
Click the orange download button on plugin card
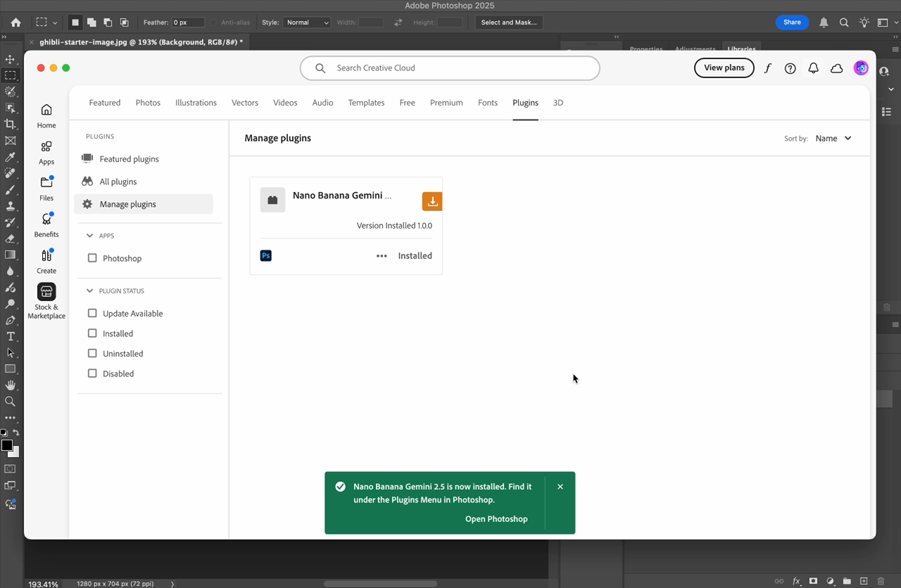(x=432, y=201)
